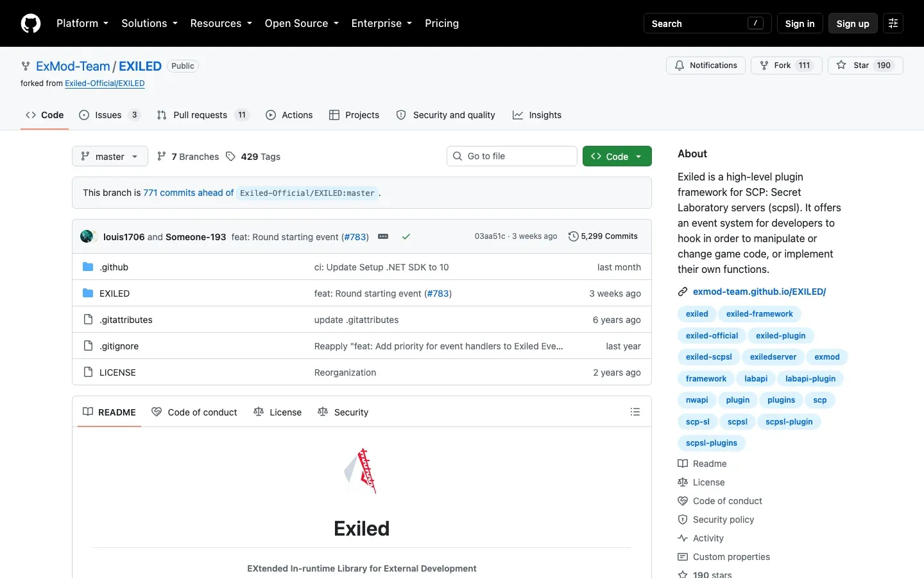Switch to the Pull requests tab
The width and height of the screenshot is (924, 578).
click(x=203, y=115)
